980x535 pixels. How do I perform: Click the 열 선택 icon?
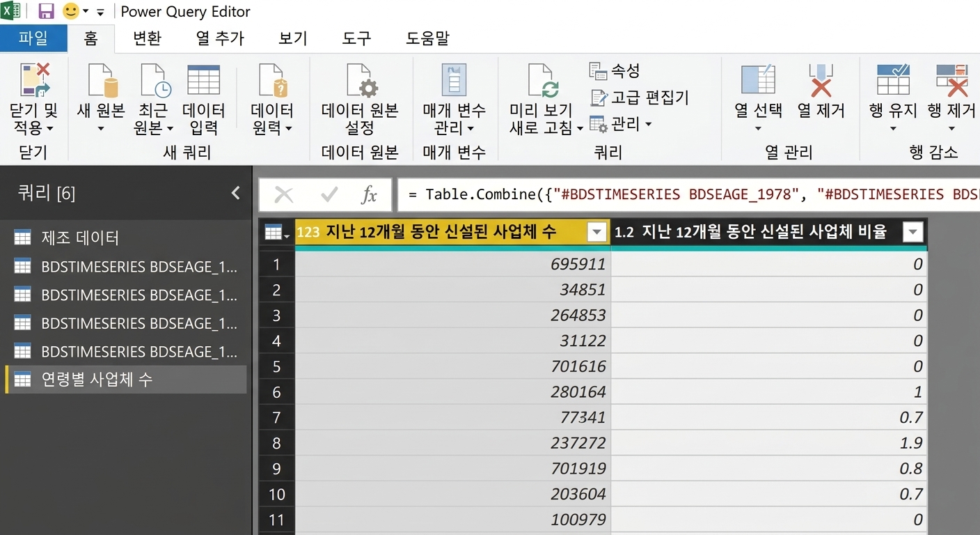[x=759, y=79]
